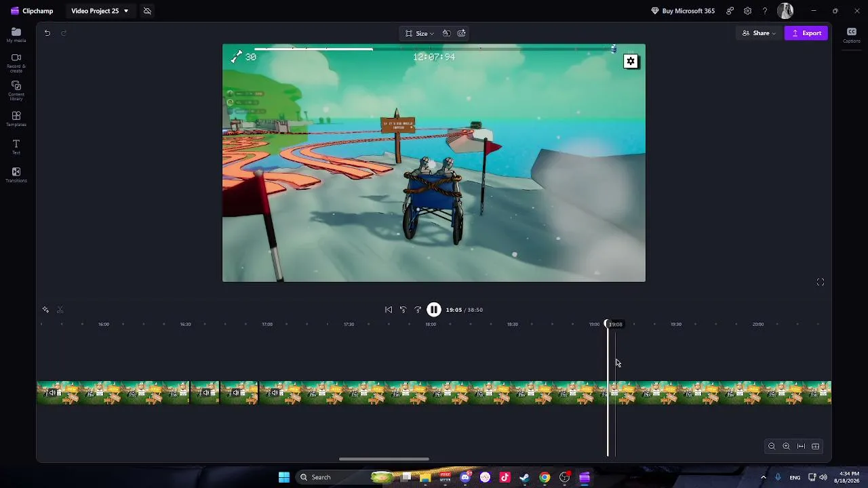Open Clipchamp settings gear
This screenshot has width=868, height=488.
[747, 11]
